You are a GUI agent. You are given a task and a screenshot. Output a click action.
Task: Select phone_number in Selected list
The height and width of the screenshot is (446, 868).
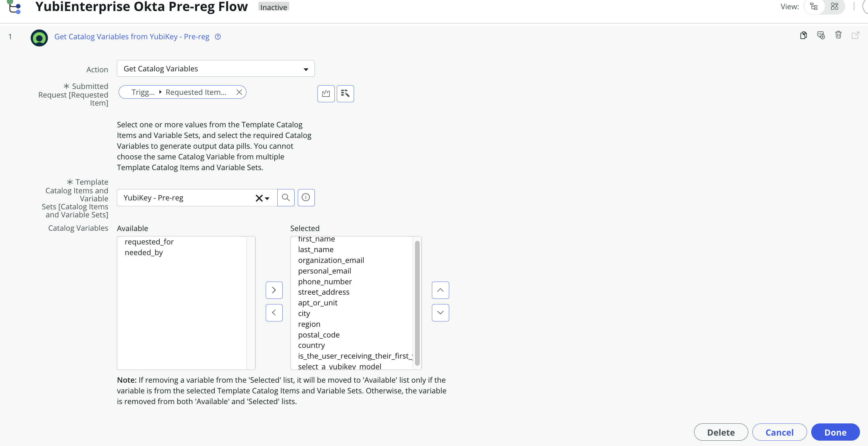(325, 282)
